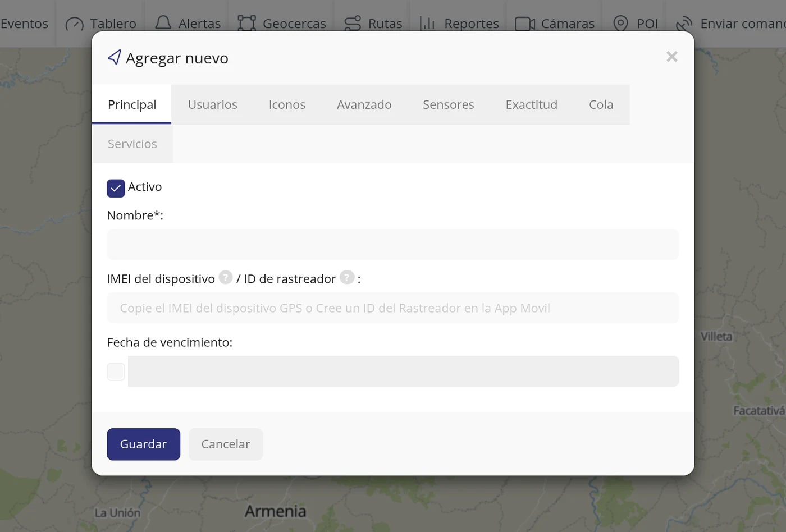Click the Guardar button
Screen dimensions: 786x532
pyautogui.click(x=143, y=444)
